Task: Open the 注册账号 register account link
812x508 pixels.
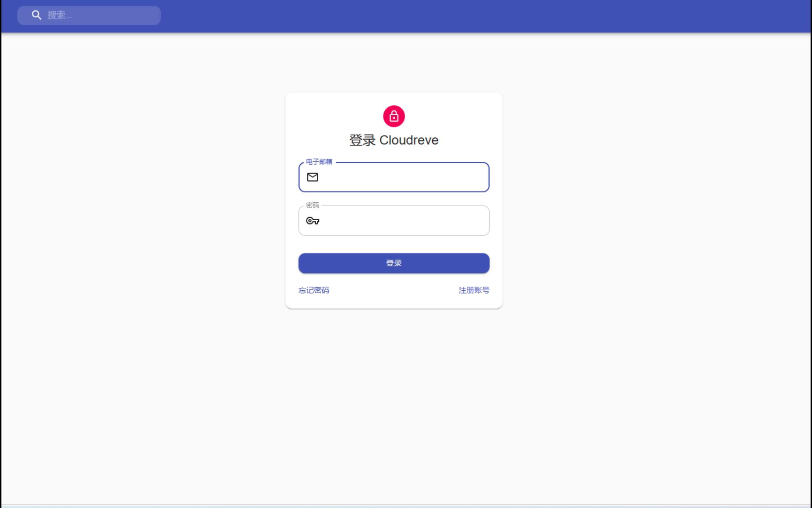Action: click(x=474, y=290)
